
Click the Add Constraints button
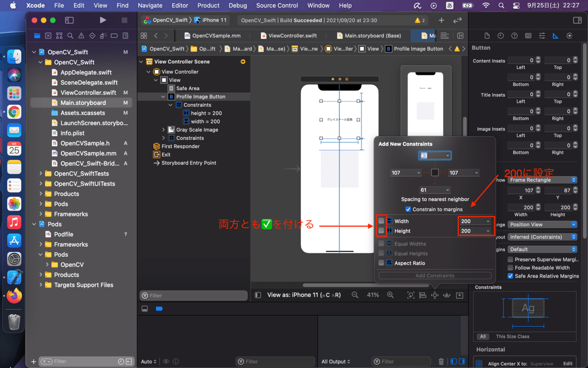click(x=435, y=276)
